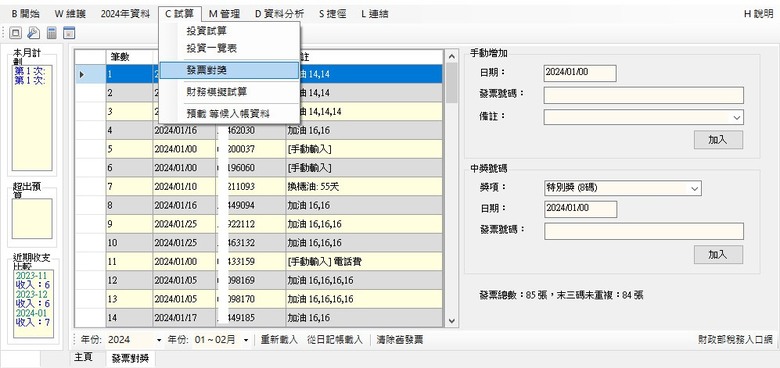The height and width of the screenshot is (368, 780).
Task: Expand the 獎項 特別獎 dropdown
Action: pyautogui.click(x=694, y=188)
